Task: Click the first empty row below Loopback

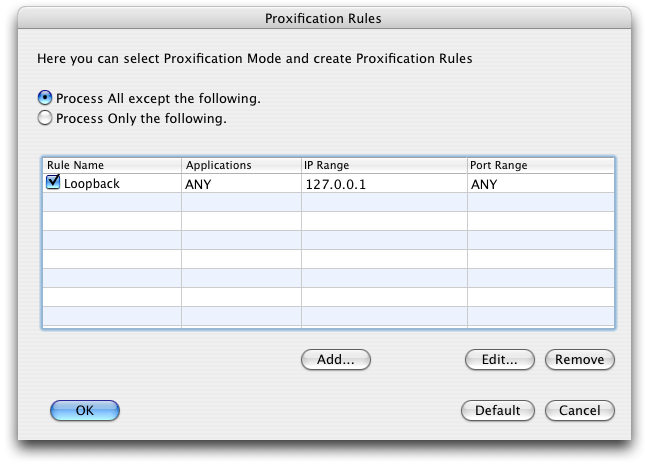Action: tap(328, 203)
